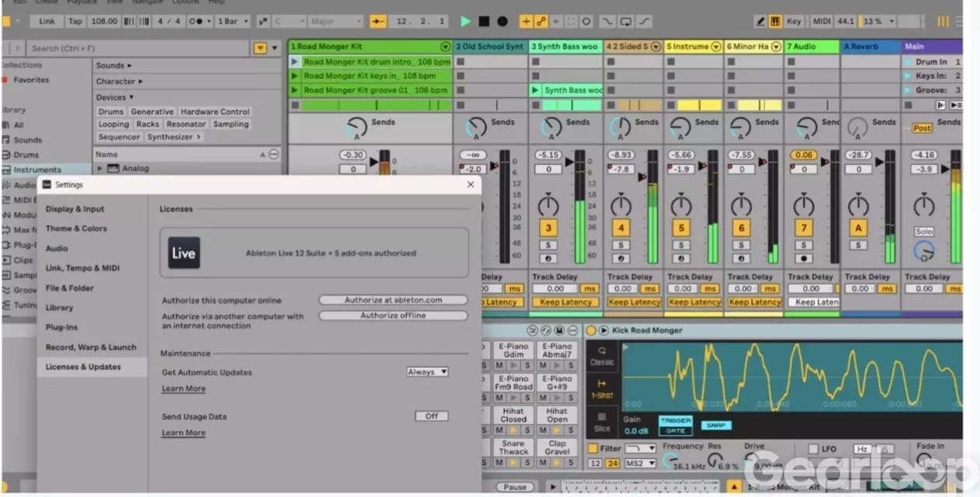This screenshot has height=497, width=980.
Task: Click the browser search field
Action: [x=140, y=48]
